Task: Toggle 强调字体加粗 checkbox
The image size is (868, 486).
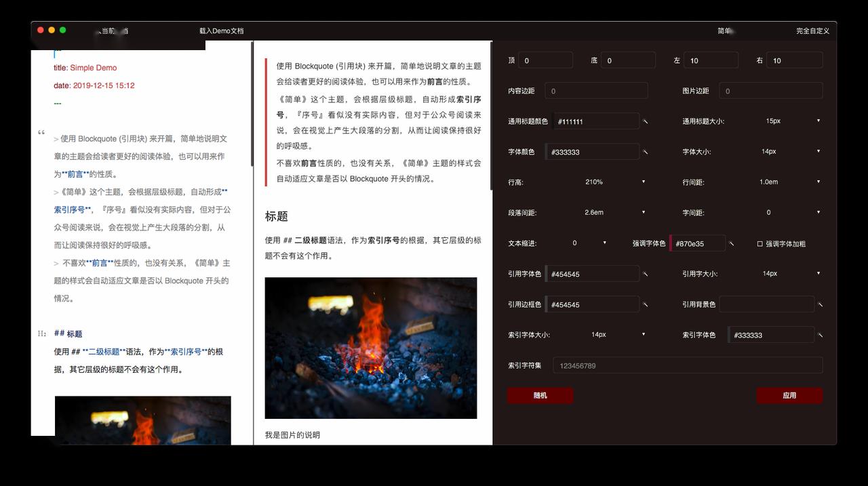Action: [760, 244]
